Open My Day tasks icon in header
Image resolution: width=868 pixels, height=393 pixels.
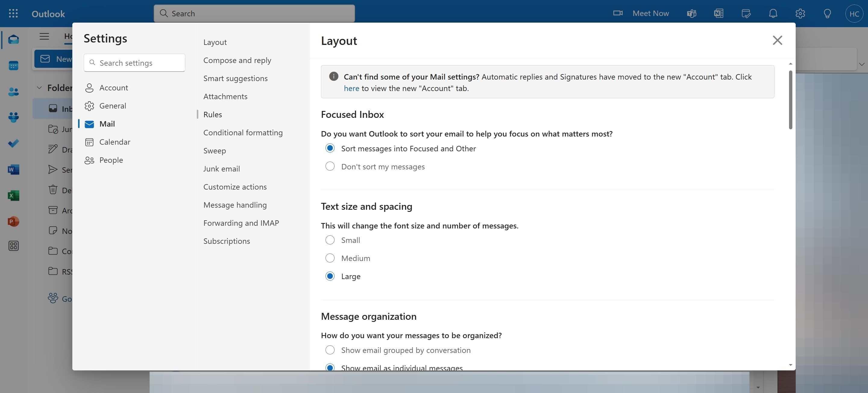(x=746, y=14)
